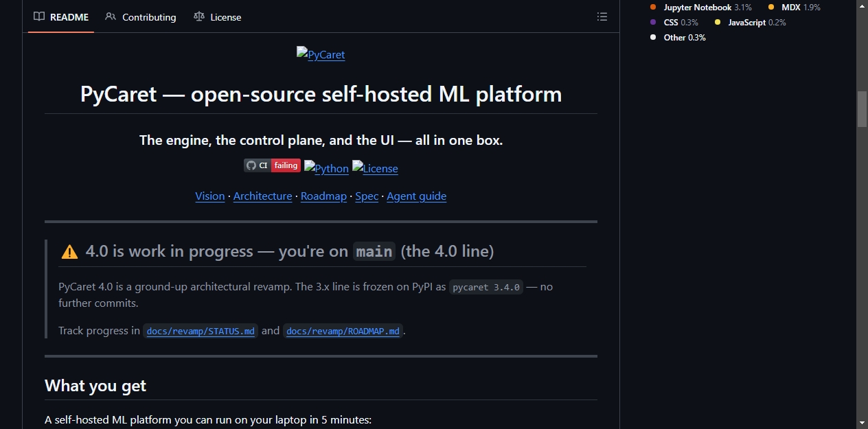Click the License badge link
This screenshot has height=429, width=868.
[375, 167]
